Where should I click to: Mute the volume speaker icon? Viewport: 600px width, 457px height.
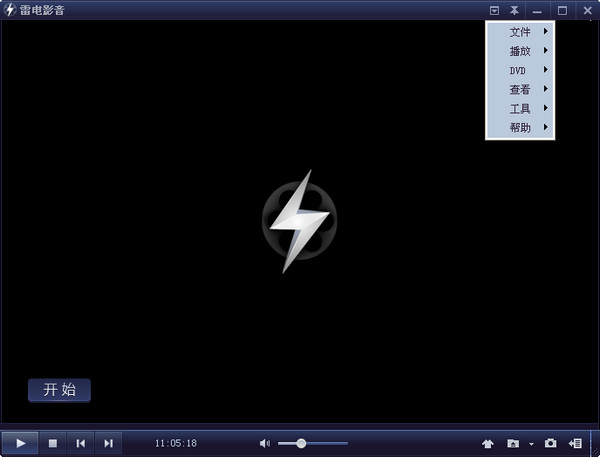coord(265,443)
